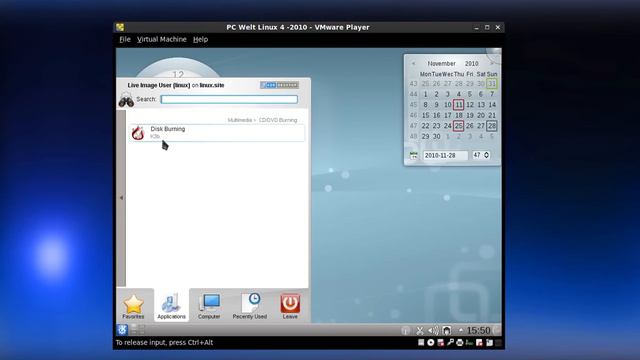Screen dimensions: 640x360
Task: Click the info notification tray icon
Action: click(405, 331)
